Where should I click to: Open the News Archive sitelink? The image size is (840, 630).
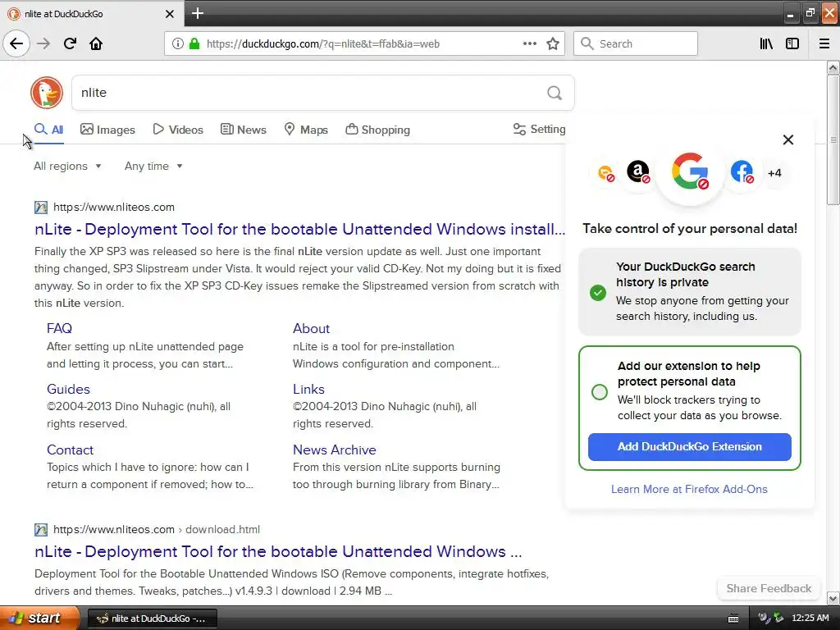[335, 450]
